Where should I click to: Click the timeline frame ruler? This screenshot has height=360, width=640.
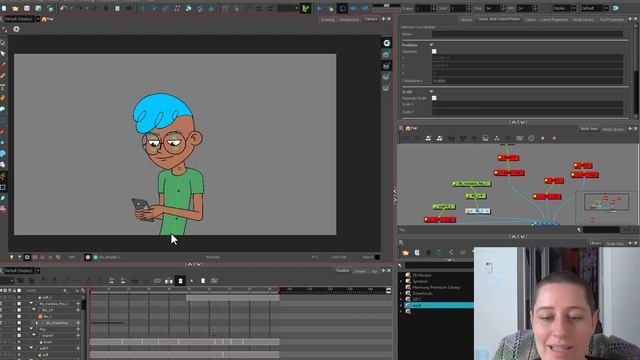238,290
